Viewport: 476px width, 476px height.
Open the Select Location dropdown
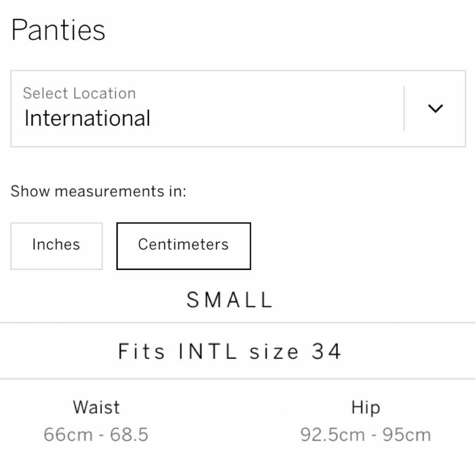[238, 109]
